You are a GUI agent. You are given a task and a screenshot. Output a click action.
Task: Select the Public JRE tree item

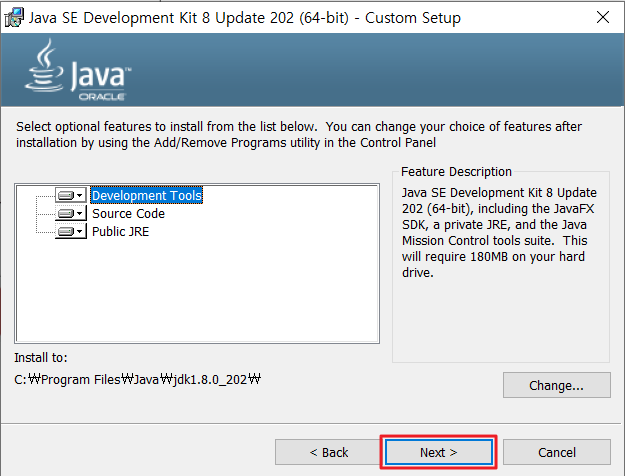point(120,231)
